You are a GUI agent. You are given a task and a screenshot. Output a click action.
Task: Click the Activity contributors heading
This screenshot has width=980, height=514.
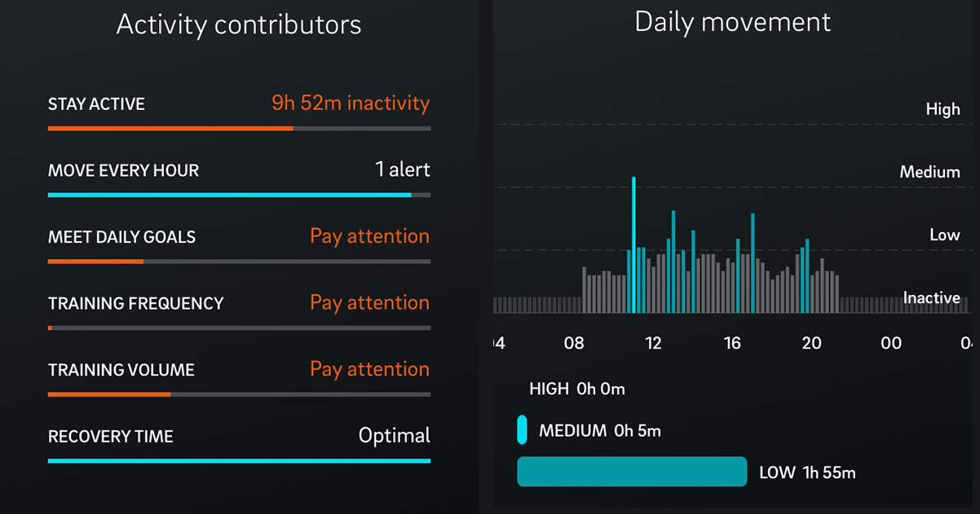(239, 24)
